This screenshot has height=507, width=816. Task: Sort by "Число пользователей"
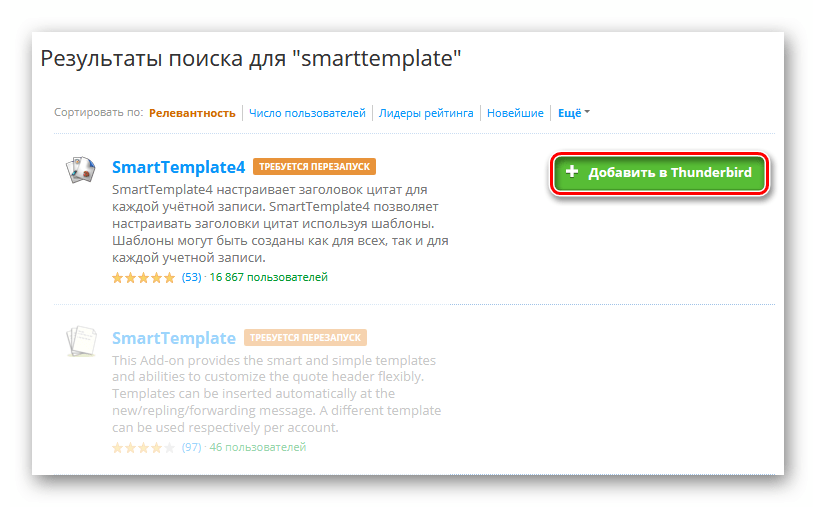(x=307, y=113)
